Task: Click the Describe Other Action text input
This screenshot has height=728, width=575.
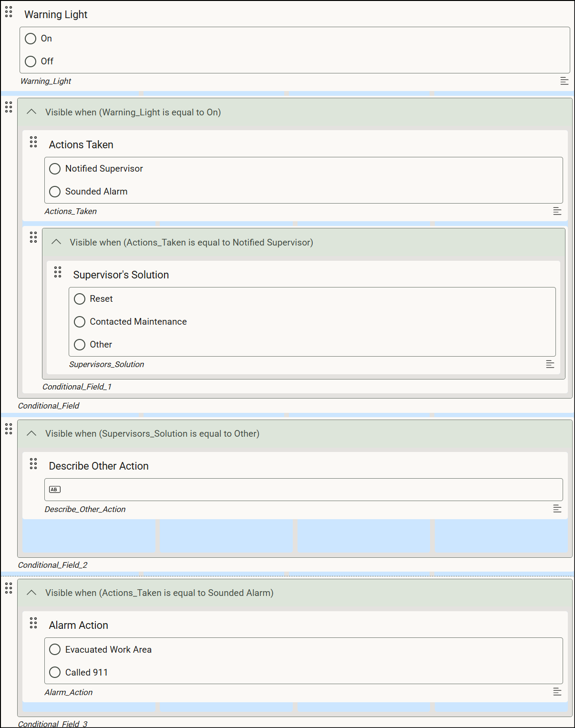Action: pos(304,490)
